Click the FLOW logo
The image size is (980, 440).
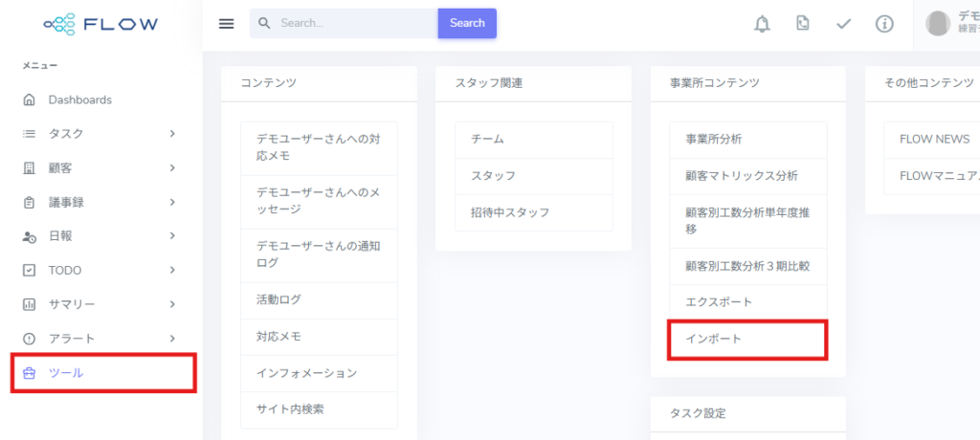(101, 24)
